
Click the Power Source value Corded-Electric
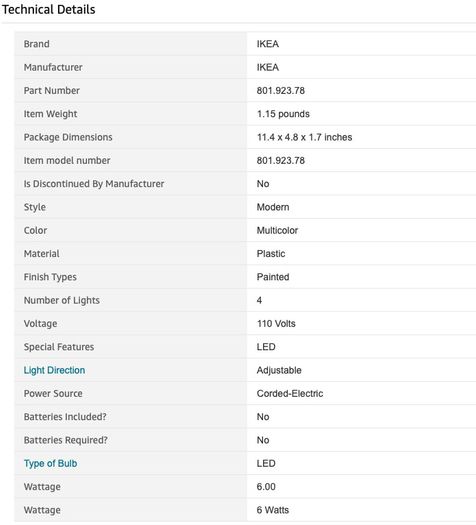(x=290, y=393)
